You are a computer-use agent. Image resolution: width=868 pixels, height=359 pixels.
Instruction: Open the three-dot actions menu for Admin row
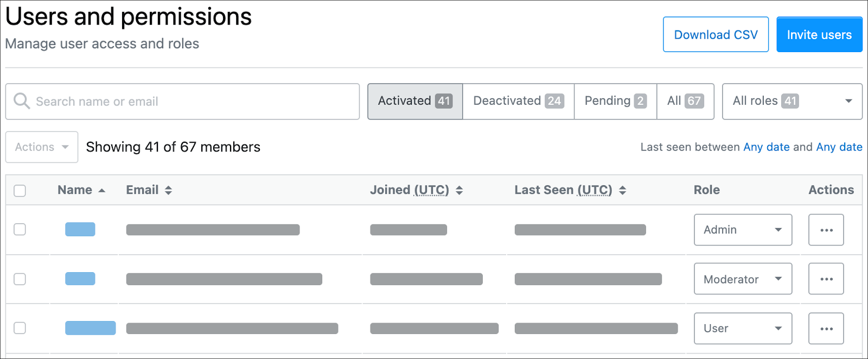point(826,230)
